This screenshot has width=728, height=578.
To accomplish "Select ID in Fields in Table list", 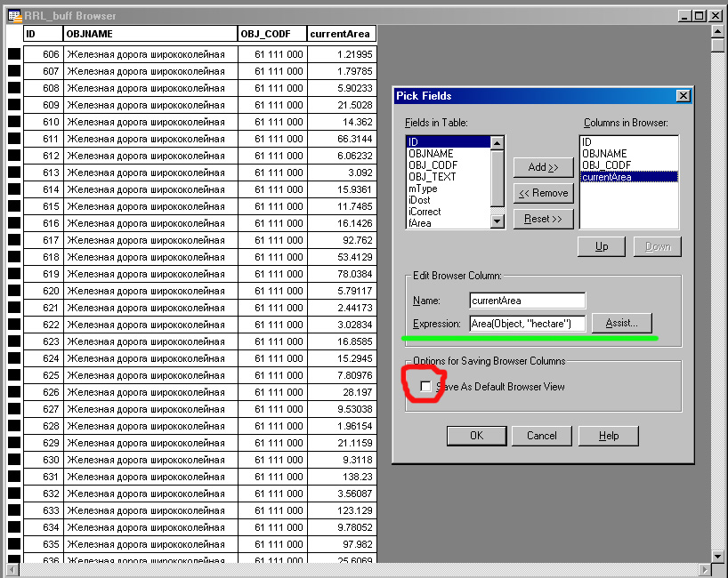I will click(x=448, y=142).
